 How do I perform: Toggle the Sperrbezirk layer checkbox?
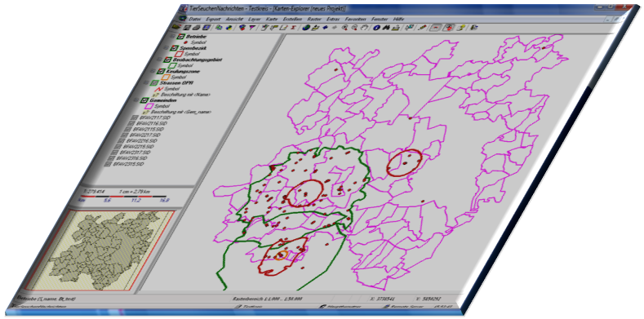174,48
